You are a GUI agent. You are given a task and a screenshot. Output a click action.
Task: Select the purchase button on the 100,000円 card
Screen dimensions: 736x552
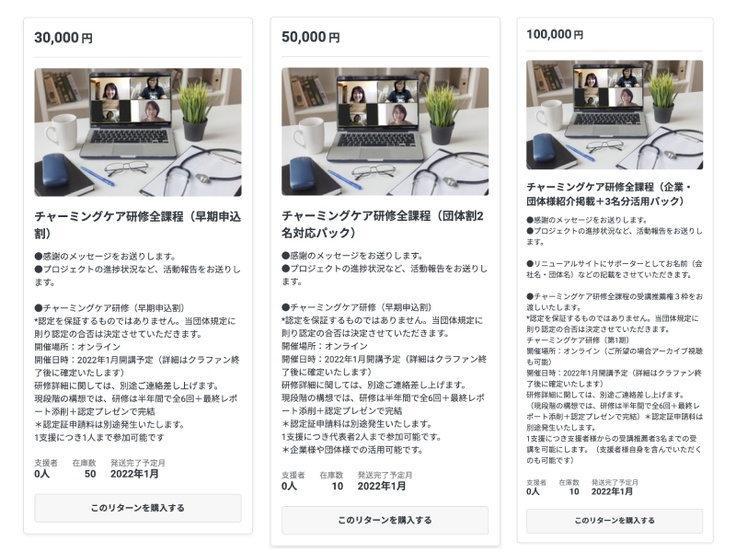614,521
